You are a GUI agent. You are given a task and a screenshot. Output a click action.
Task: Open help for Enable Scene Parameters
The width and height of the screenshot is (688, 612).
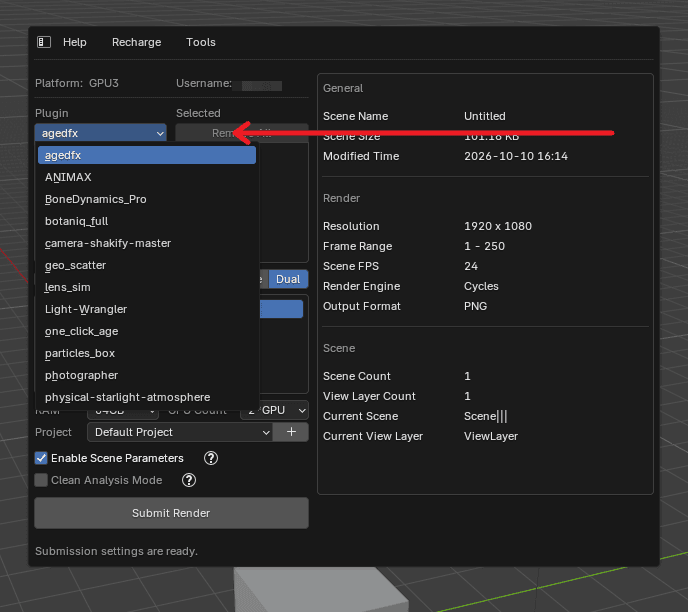[211, 458]
